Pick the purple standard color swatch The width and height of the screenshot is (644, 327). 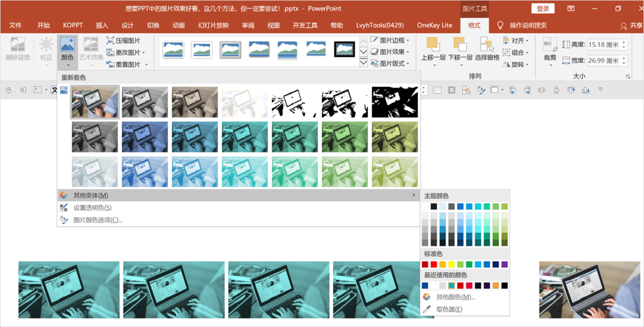[504, 265]
